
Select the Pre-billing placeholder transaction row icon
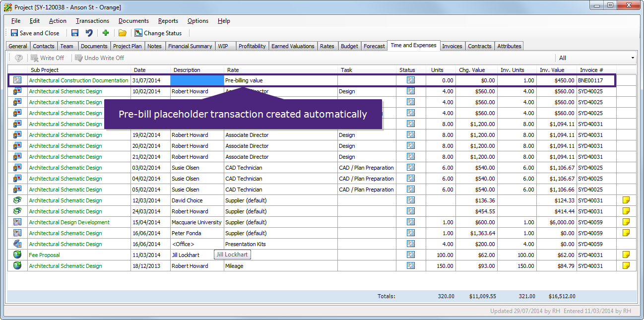(18, 80)
